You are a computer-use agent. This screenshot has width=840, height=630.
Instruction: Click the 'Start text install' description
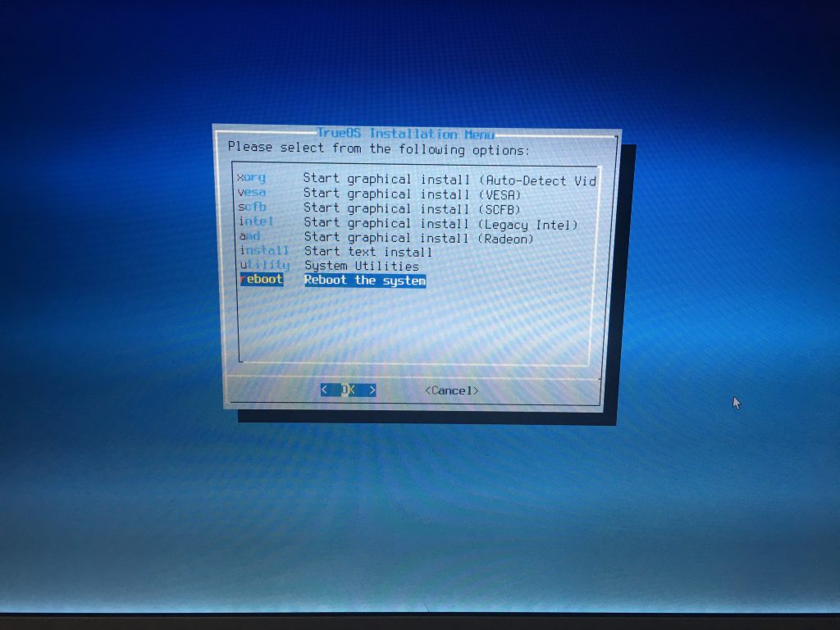(368, 252)
